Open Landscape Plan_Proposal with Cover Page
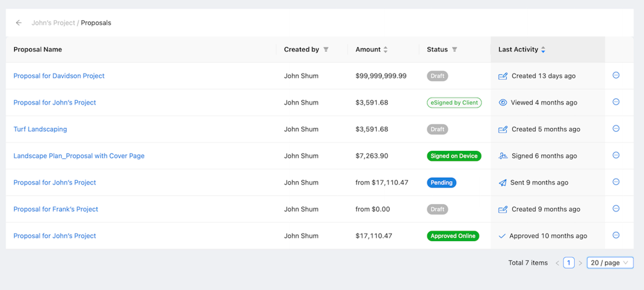 point(79,156)
